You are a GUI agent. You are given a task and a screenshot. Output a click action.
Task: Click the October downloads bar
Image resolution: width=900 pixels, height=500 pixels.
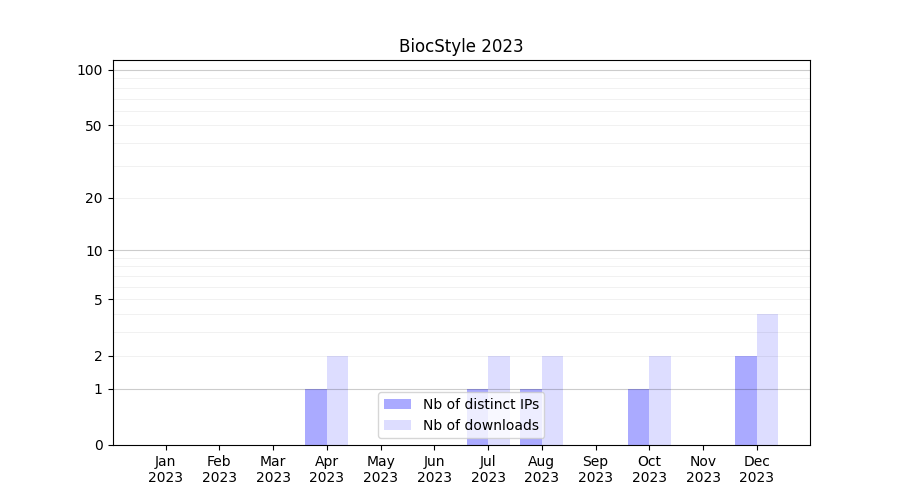click(660, 400)
